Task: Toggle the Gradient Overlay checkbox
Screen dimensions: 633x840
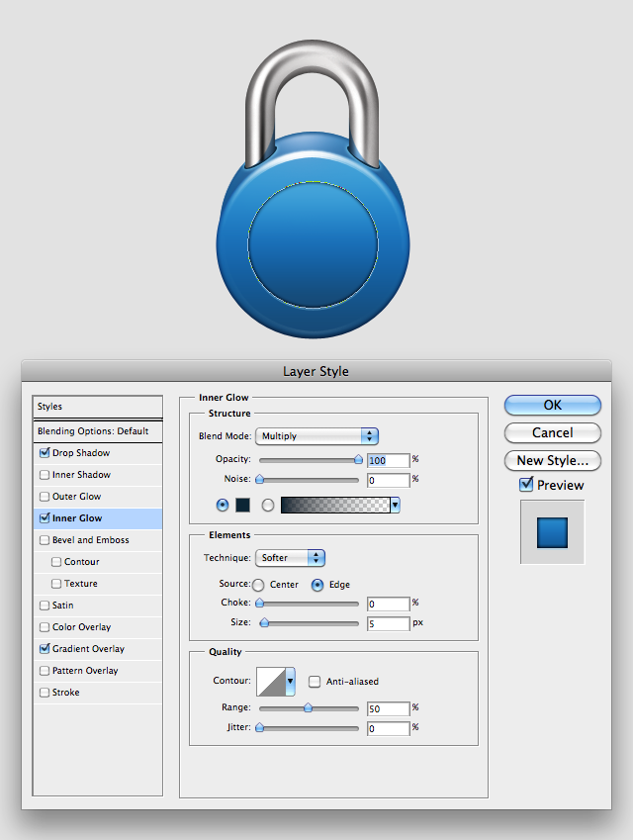Action: [x=45, y=649]
